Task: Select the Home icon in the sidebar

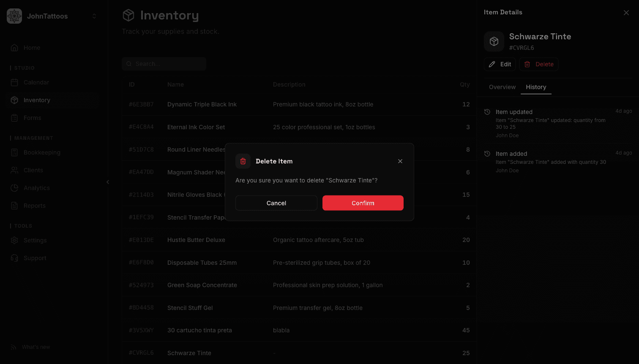Action: tap(15, 48)
